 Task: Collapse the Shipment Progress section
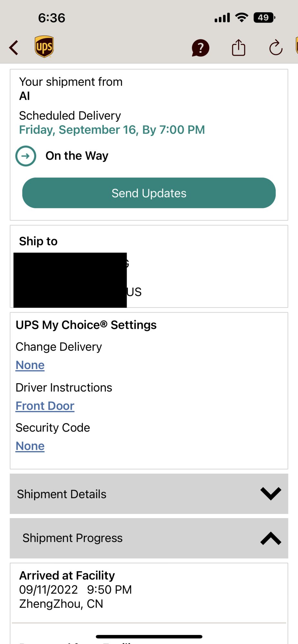click(72, 538)
